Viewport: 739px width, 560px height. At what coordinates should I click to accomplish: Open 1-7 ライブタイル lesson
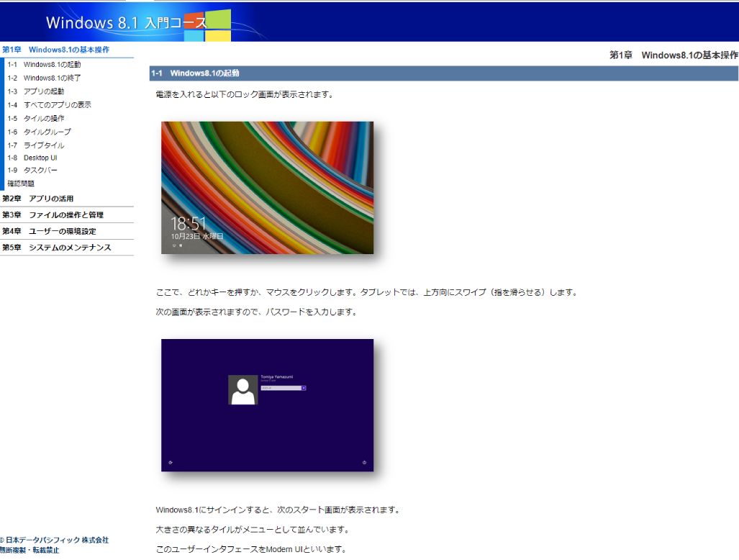(36, 145)
